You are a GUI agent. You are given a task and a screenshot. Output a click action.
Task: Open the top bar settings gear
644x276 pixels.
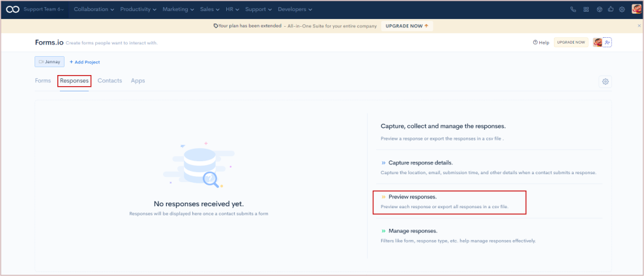click(x=622, y=10)
